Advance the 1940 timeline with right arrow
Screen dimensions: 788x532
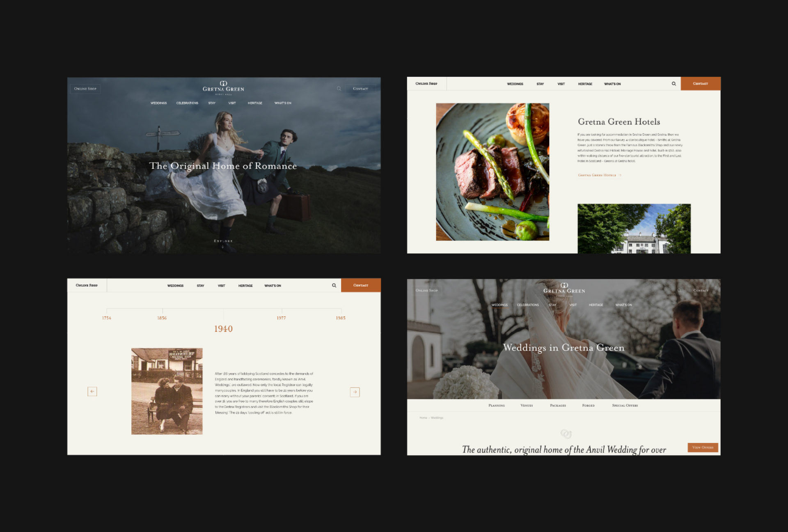click(x=355, y=392)
